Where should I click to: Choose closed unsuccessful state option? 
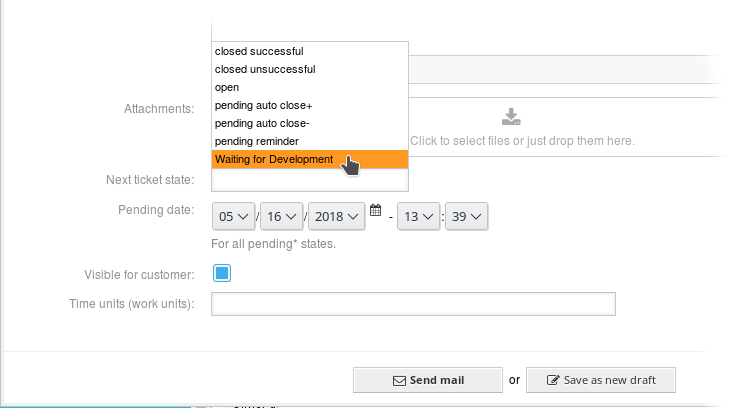[310, 69]
